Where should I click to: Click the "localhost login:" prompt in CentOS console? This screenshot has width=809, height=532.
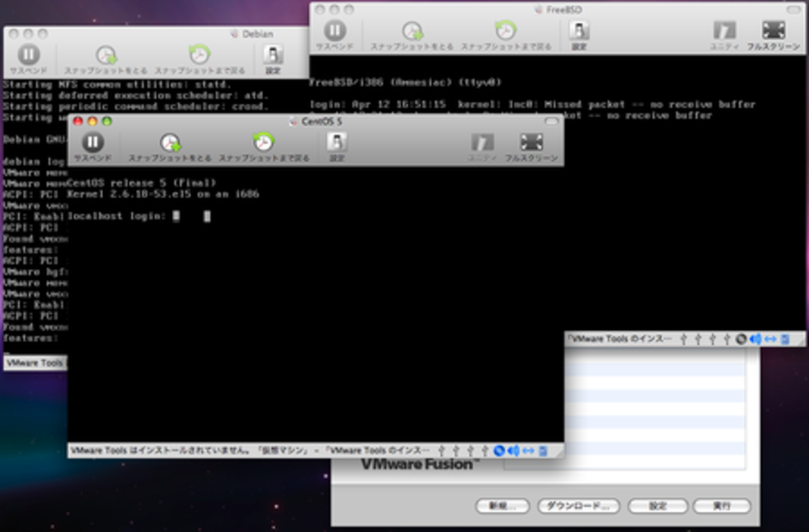(x=117, y=216)
